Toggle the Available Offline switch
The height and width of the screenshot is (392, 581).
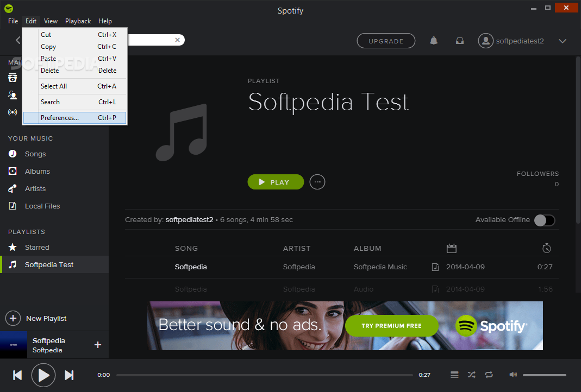(545, 220)
